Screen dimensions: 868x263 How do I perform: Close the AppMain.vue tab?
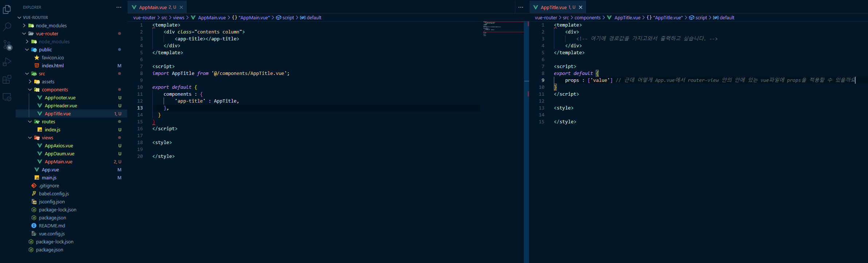pos(181,7)
